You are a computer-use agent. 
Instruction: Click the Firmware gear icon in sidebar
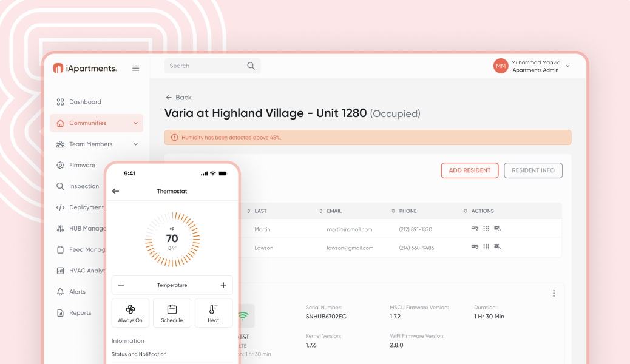click(x=60, y=165)
